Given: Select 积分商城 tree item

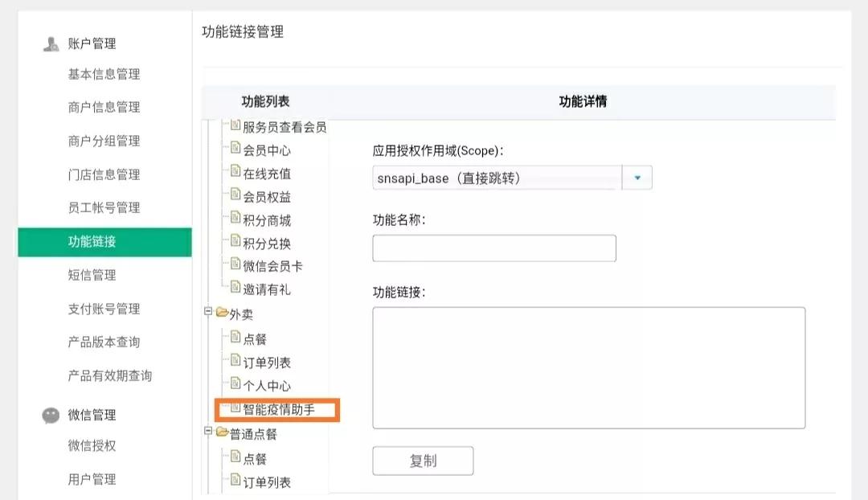Looking at the screenshot, I should (267, 220).
